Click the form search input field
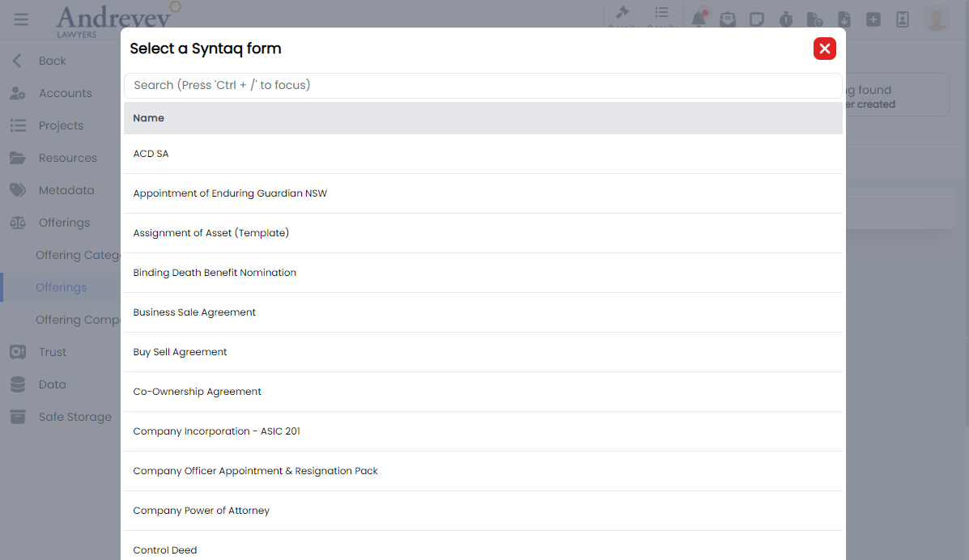Viewport: 969px width, 560px height. (x=482, y=85)
